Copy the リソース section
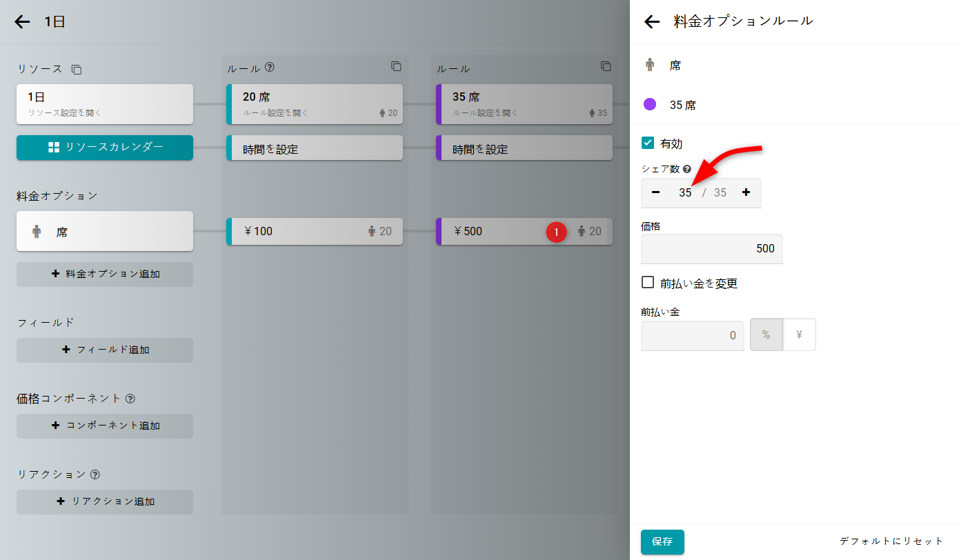This screenshot has width=961, height=560. click(77, 70)
